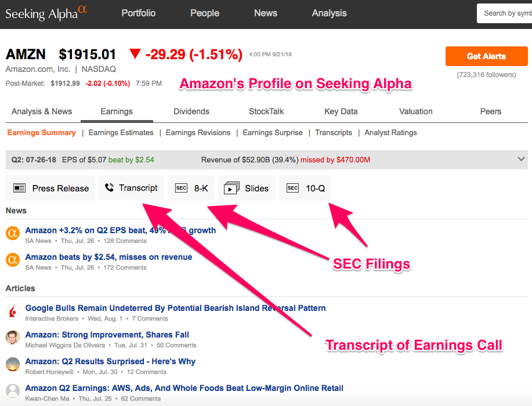Viewport: 532px width, 406px height.
Task: Open the StockTalk tab
Action: pos(266,111)
